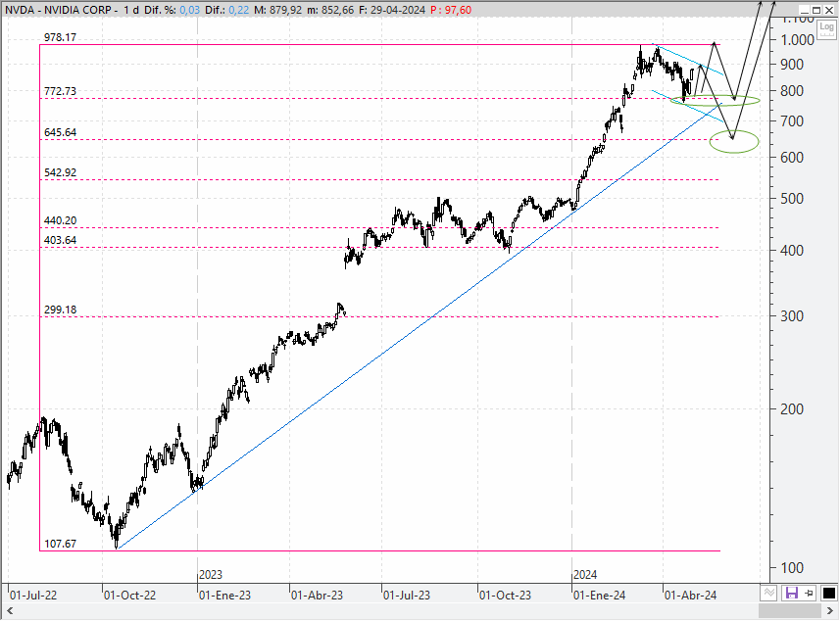Open the black color swatch box
This screenshot has height=621, width=840.
click(x=828, y=593)
